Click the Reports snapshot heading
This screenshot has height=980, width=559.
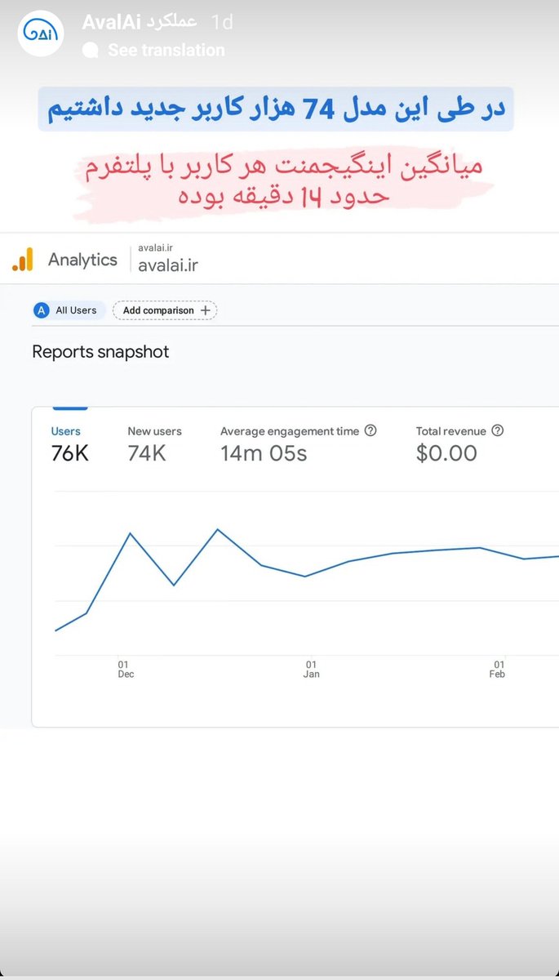(x=100, y=352)
